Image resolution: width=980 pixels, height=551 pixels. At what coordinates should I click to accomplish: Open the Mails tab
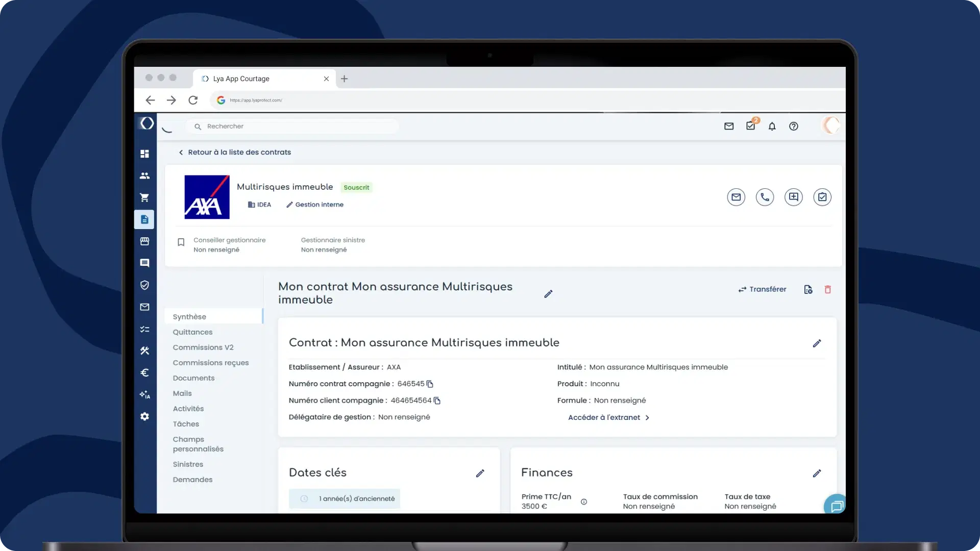click(182, 393)
